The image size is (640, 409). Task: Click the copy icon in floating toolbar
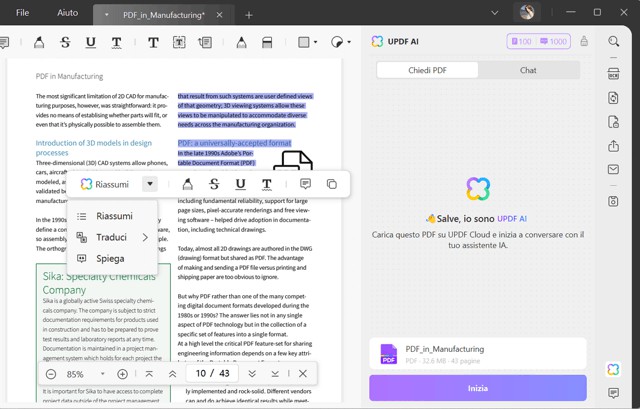point(332,184)
